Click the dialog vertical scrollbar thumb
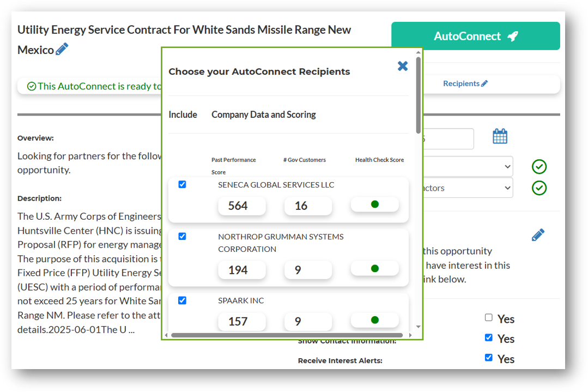 coord(419,94)
